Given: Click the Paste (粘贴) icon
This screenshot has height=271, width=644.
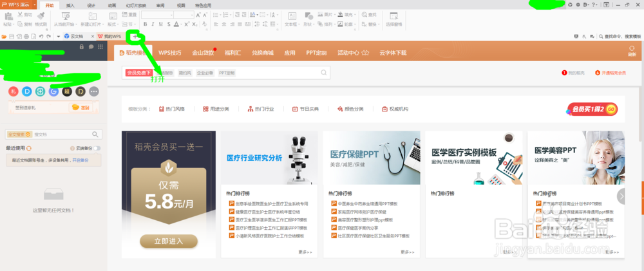Looking at the screenshot, I should click(x=8, y=17).
